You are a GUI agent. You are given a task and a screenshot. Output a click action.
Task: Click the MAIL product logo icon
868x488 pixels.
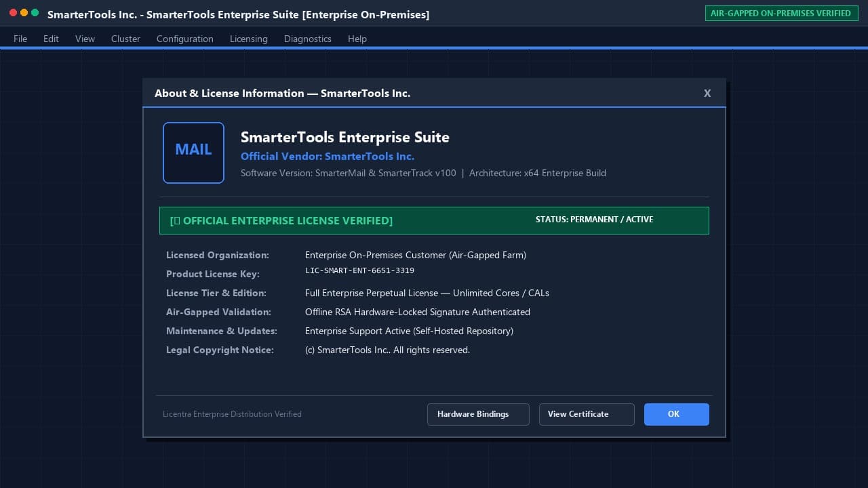coord(193,152)
